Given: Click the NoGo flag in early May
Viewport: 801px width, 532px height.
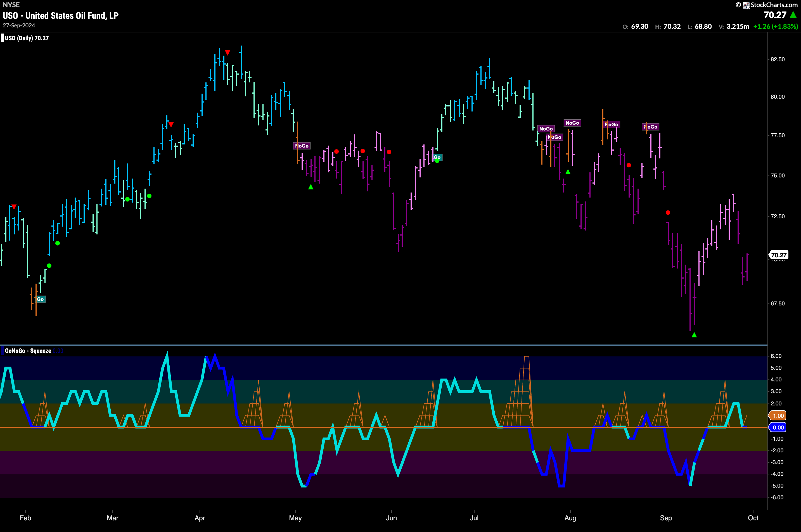Looking at the screenshot, I should pyautogui.click(x=302, y=146).
